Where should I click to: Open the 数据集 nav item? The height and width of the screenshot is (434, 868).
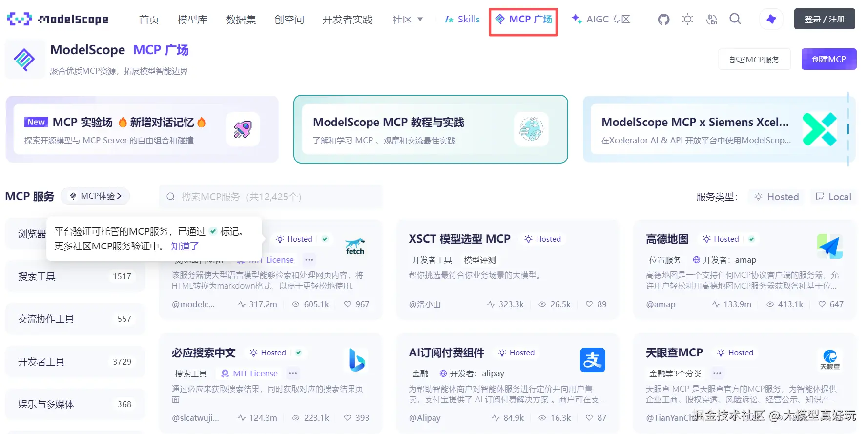point(241,20)
